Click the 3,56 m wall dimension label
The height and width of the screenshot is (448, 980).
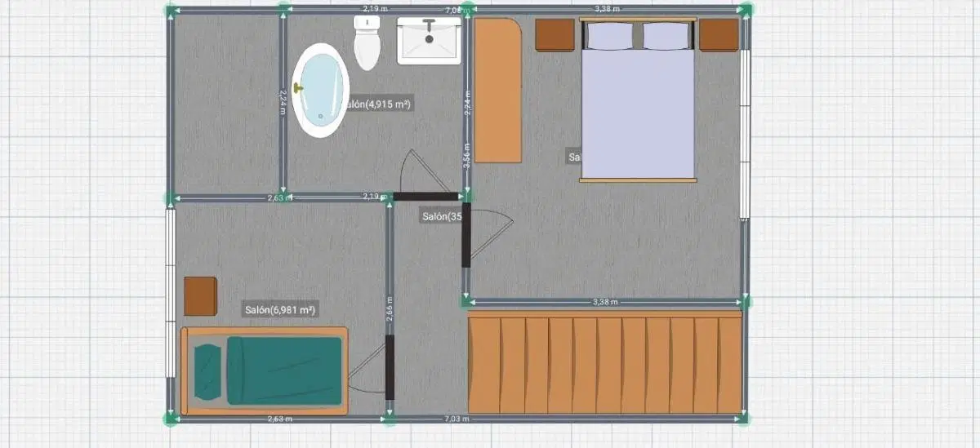click(x=466, y=155)
